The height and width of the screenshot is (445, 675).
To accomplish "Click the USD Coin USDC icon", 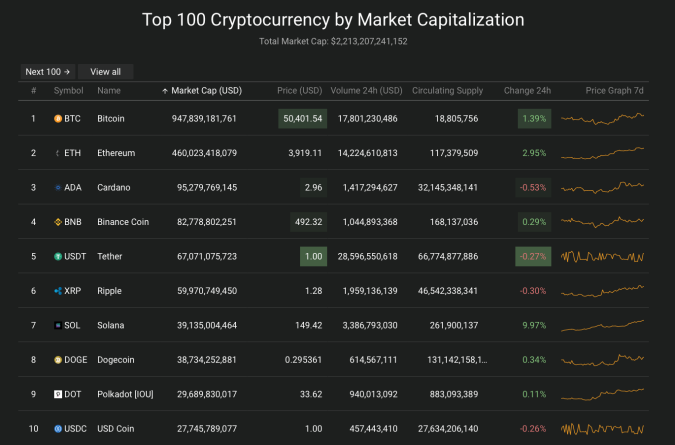I will point(58,429).
